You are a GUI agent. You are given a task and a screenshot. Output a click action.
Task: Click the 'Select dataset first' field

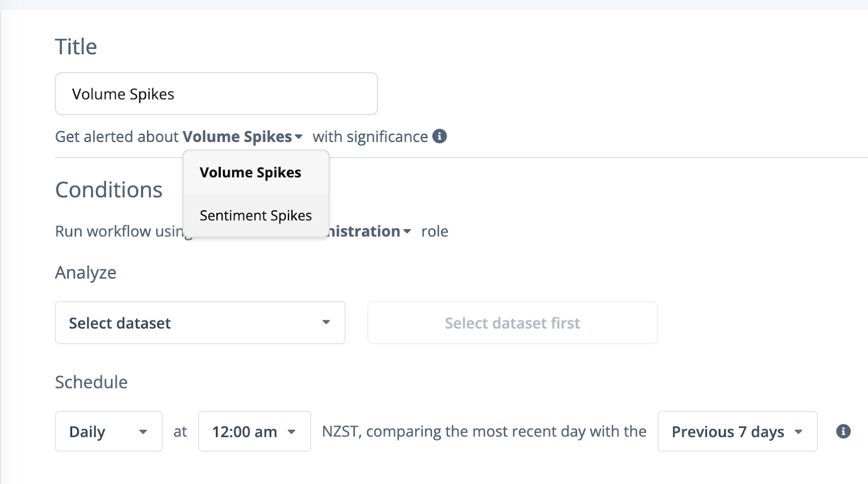pyautogui.click(x=512, y=323)
